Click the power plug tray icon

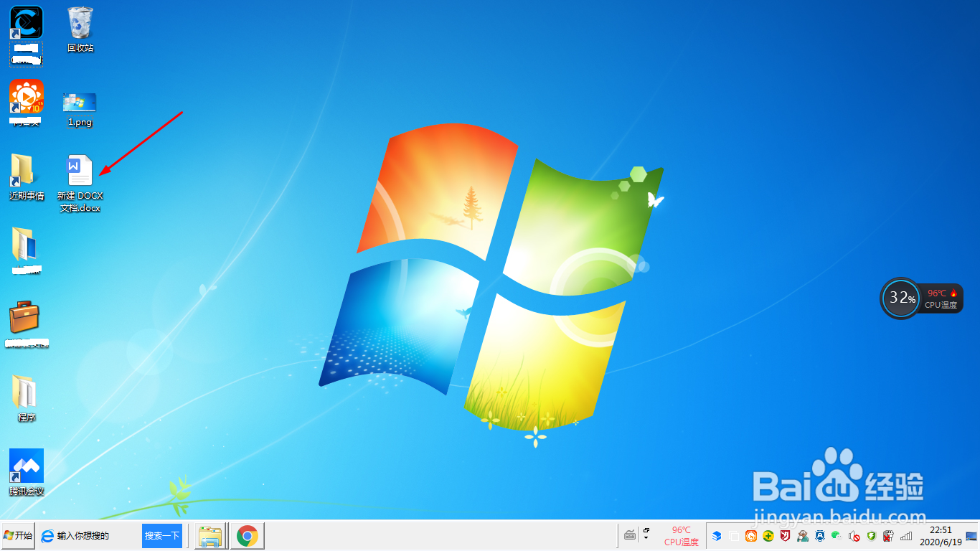[888, 536]
